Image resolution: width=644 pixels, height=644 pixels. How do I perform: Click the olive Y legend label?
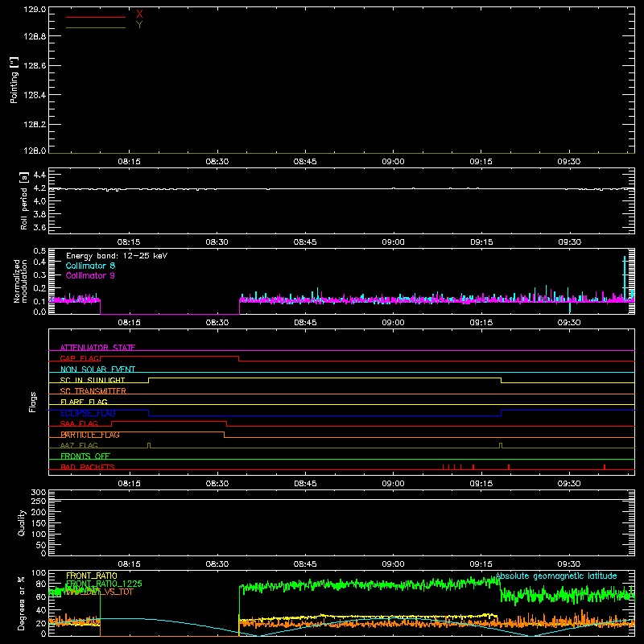pyautogui.click(x=139, y=25)
